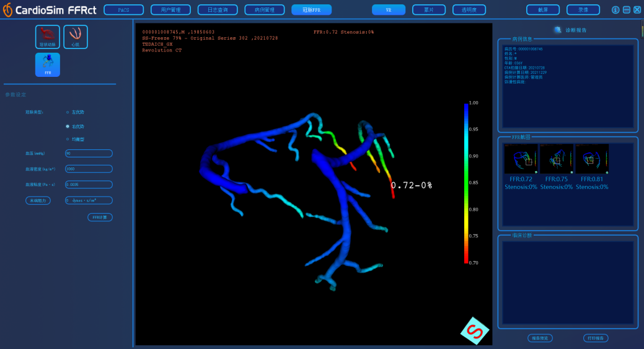
Task: Open the PACS tab
Action: (x=123, y=10)
